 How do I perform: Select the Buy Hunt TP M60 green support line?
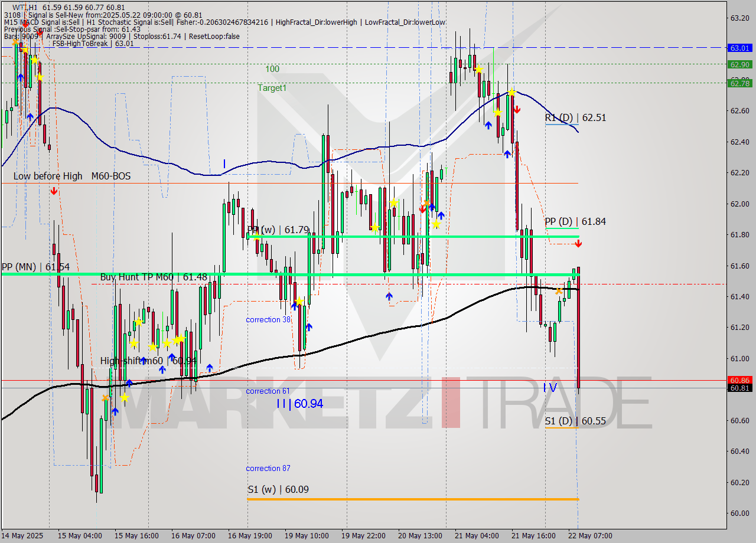pyautogui.click(x=354, y=273)
